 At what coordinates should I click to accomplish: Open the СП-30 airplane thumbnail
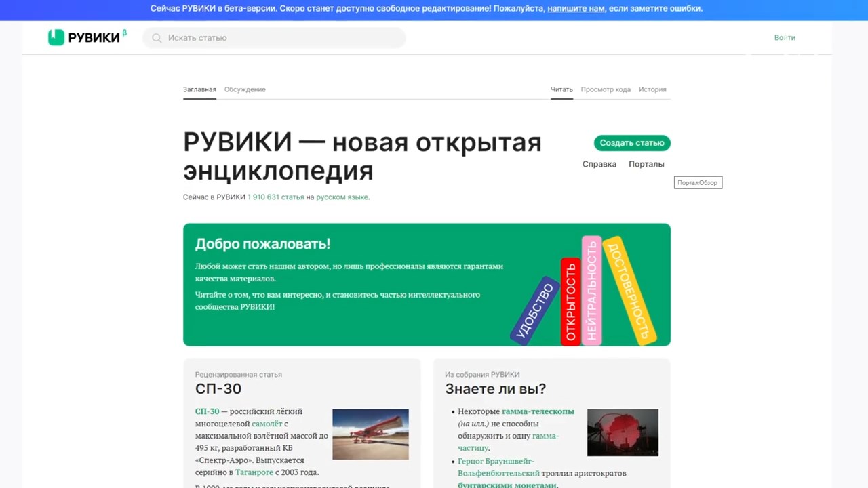point(370,434)
